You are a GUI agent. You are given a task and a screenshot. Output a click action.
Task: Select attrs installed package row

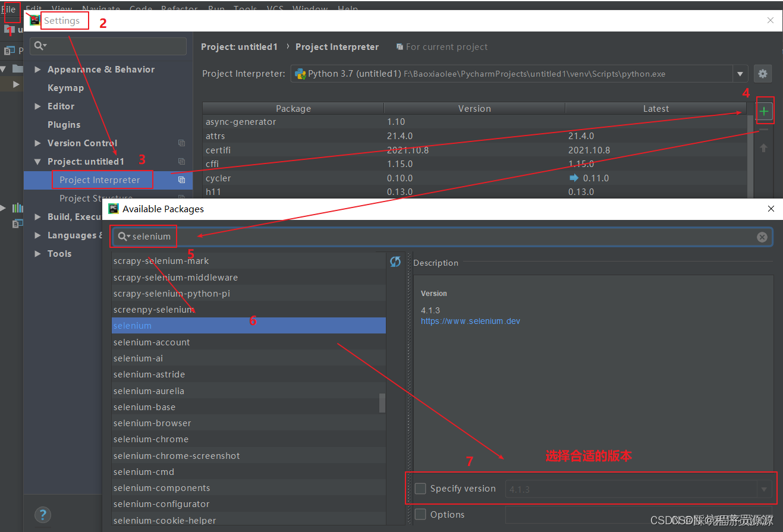[x=474, y=136]
